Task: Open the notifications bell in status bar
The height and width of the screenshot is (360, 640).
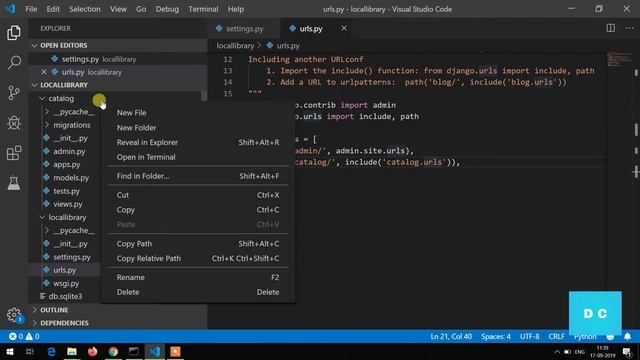Action: (627, 336)
